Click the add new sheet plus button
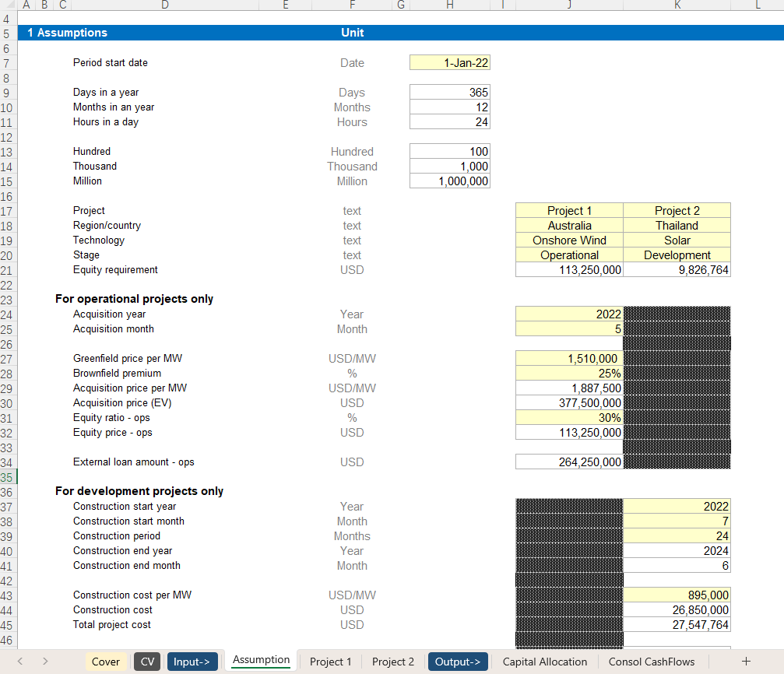This screenshot has width=784, height=674. [x=746, y=662]
